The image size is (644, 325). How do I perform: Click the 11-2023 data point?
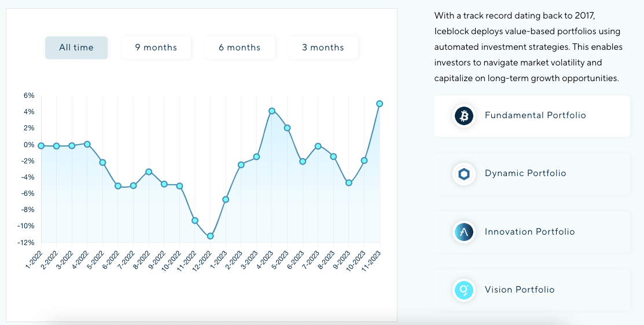click(380, 104)
